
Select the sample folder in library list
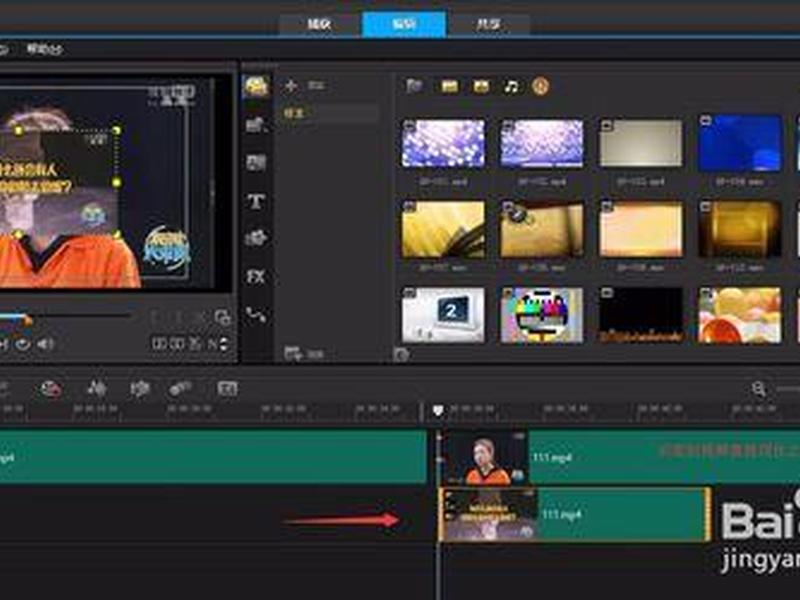coord(330,113)
